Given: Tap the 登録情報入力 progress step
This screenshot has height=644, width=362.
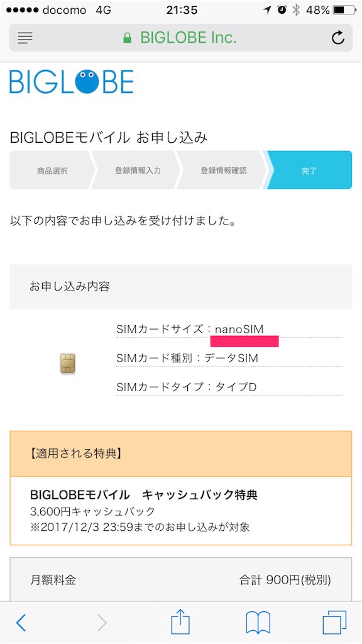Looking at the screenshot, I should (140, 170).
